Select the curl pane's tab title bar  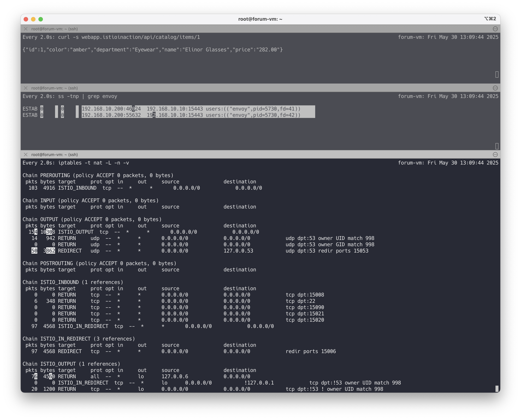pos(260,29)
